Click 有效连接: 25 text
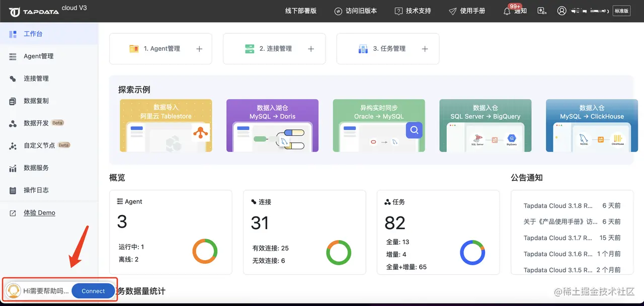The image size is (644, 306). coord(271,248)
